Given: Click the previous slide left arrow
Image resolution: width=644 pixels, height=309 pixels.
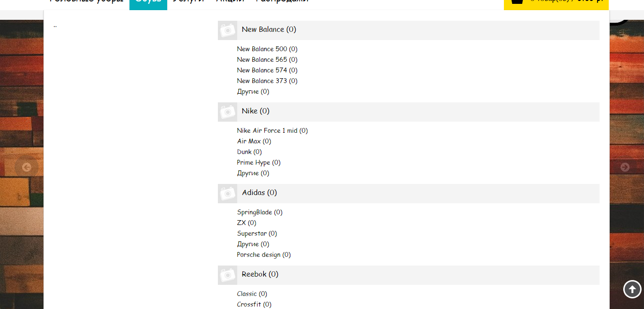Looking at the screenshot, I should (27, 167).
